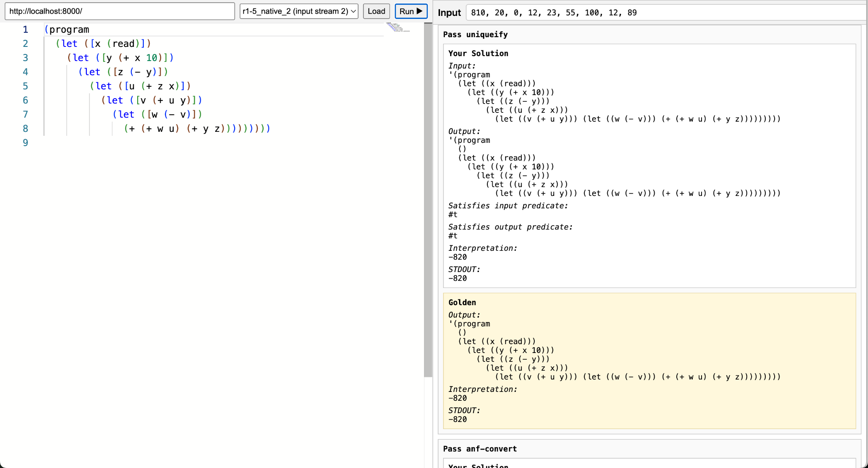The height and width of the screenshot is (468, 868).
Task: Click line number 8 in gutter
Action: click(x=26, y=129)
